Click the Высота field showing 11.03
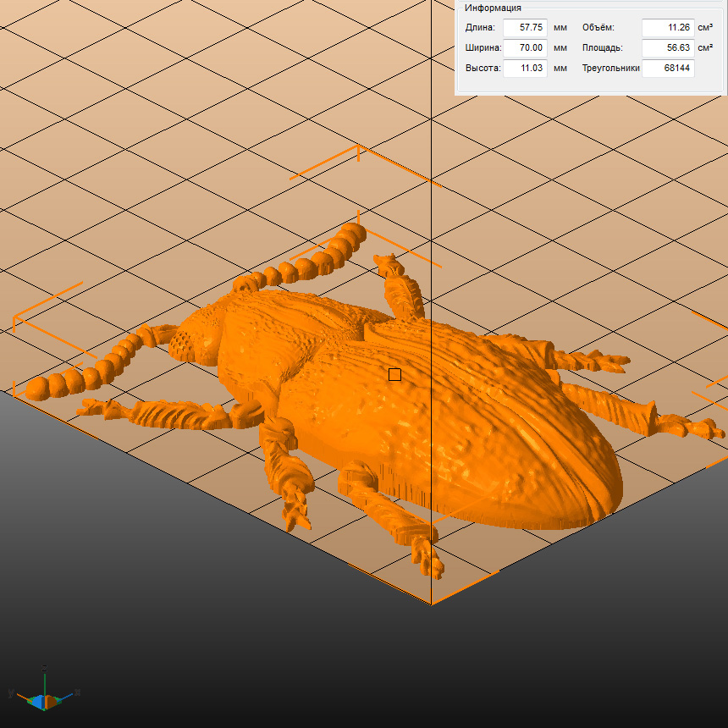728x728 pixels. [525, 68]
